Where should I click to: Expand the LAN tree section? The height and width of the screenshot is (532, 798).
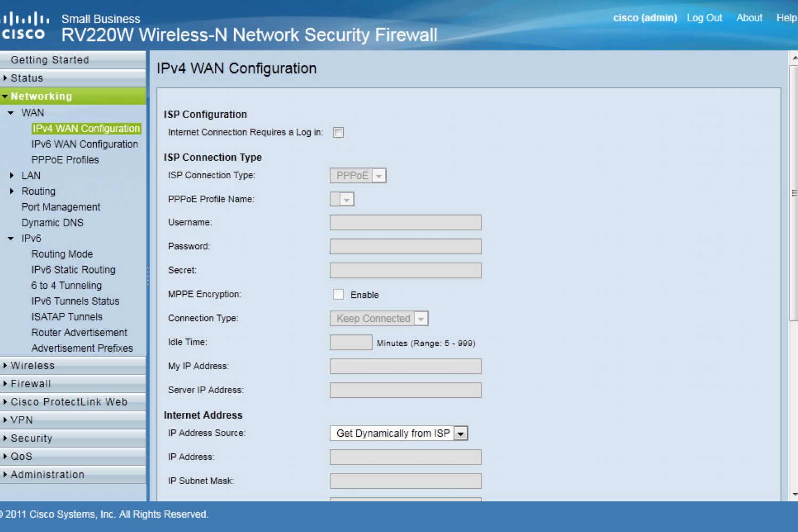(x=12, y=176)
